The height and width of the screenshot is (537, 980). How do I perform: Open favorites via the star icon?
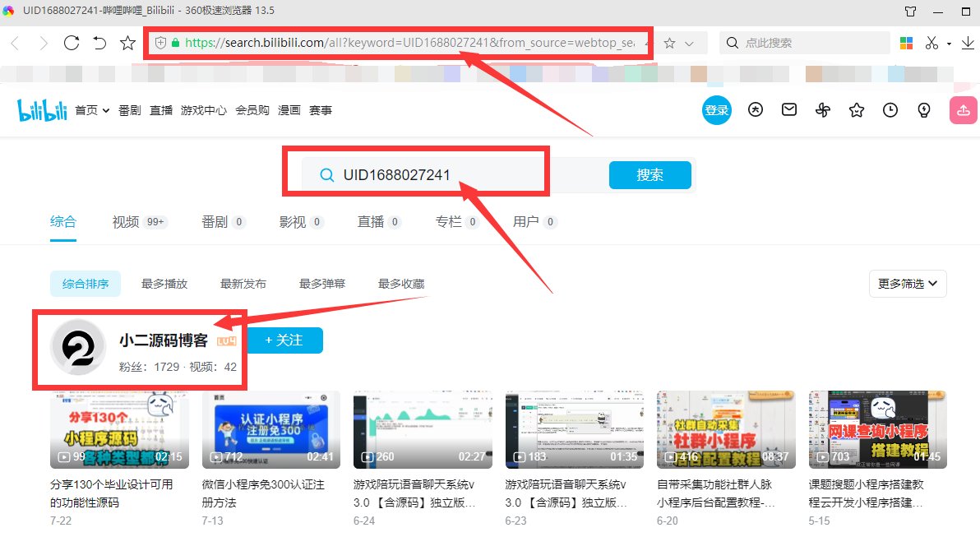pyautogui.click(x=857, y=109)
